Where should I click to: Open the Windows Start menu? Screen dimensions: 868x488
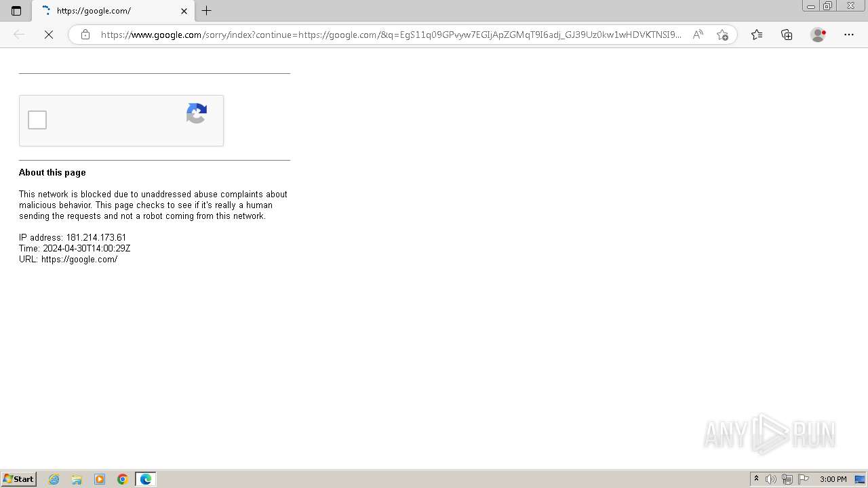(x=18, y=479)
